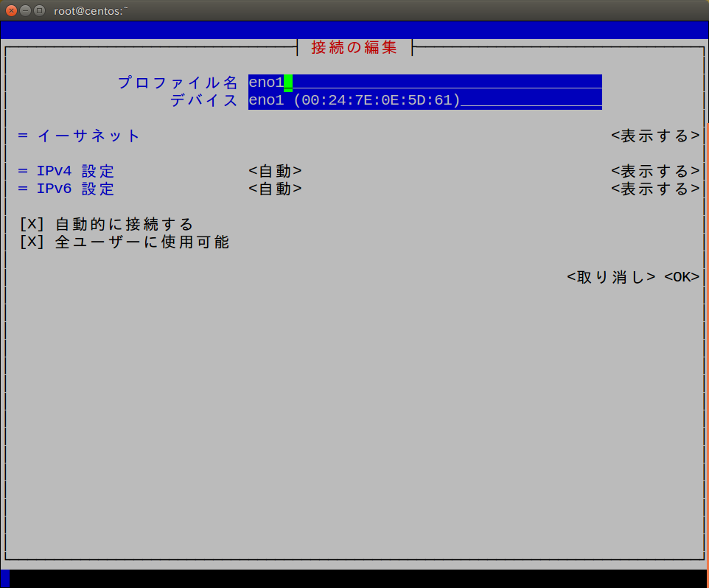Screen dimensions: 709x588
Task: Maximize the terminal window
Action: [40, 10]
